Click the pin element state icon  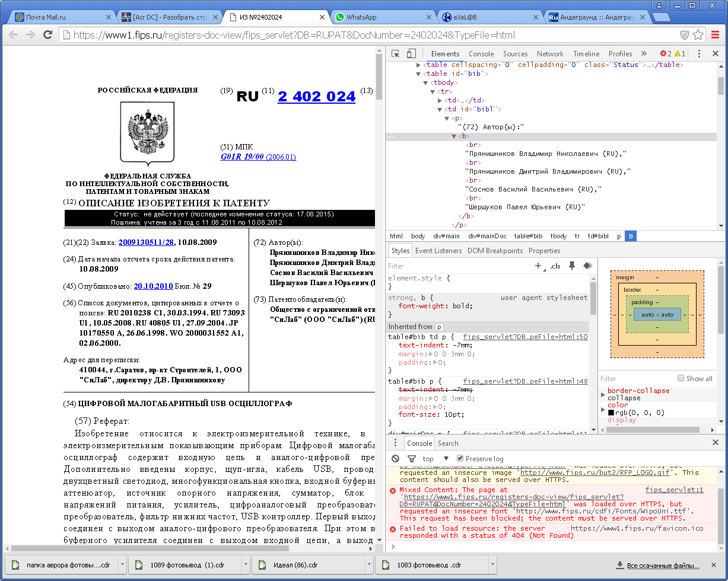tap(572, 266)
